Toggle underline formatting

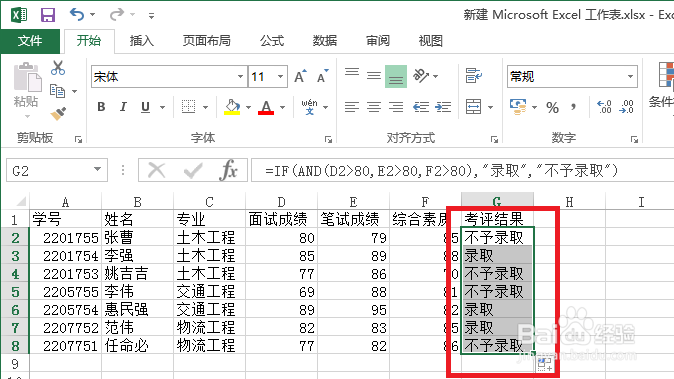146,107
